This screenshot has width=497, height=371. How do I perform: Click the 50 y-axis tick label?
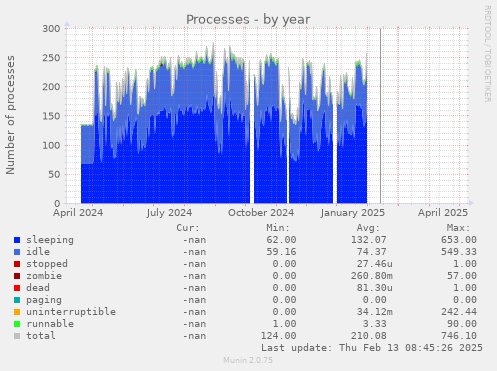pos(54,174)
